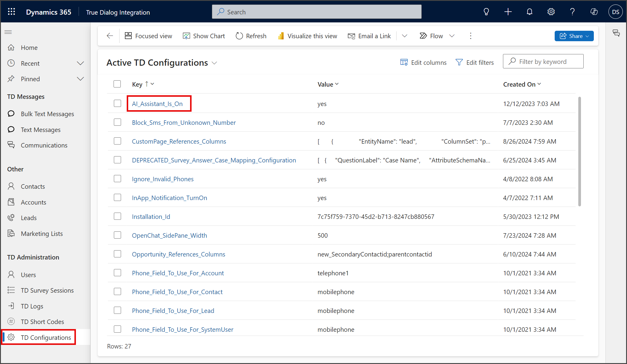Viewport: 627px width, 364px height.
Task: Check the InApp_Notification_TurnOn row checkbox
Action: 117,197
